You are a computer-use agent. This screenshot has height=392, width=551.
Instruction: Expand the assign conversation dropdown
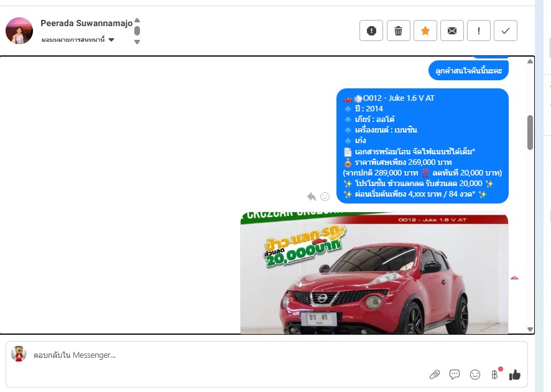[78, 40]
